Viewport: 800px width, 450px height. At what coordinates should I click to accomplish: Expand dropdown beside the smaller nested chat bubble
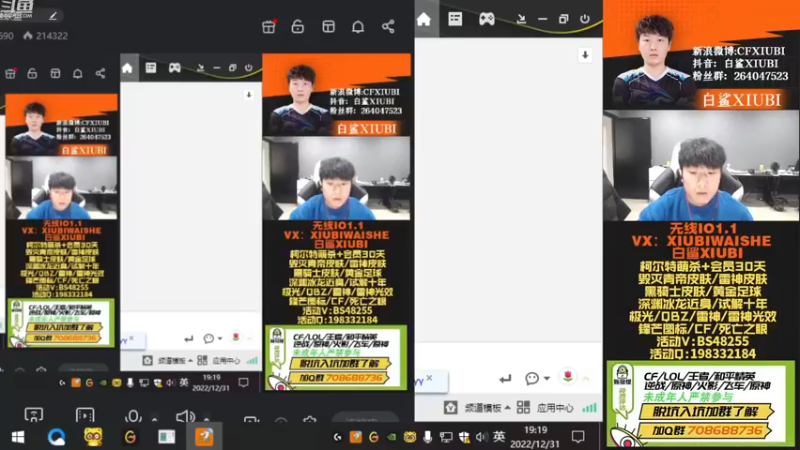point(220,338)
